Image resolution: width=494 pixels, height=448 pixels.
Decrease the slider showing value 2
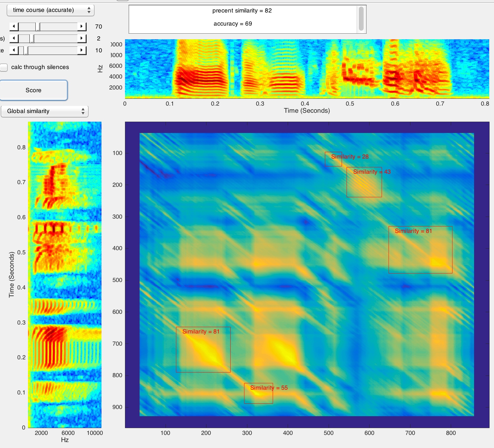pyautogui.click(x=14, y=38)
